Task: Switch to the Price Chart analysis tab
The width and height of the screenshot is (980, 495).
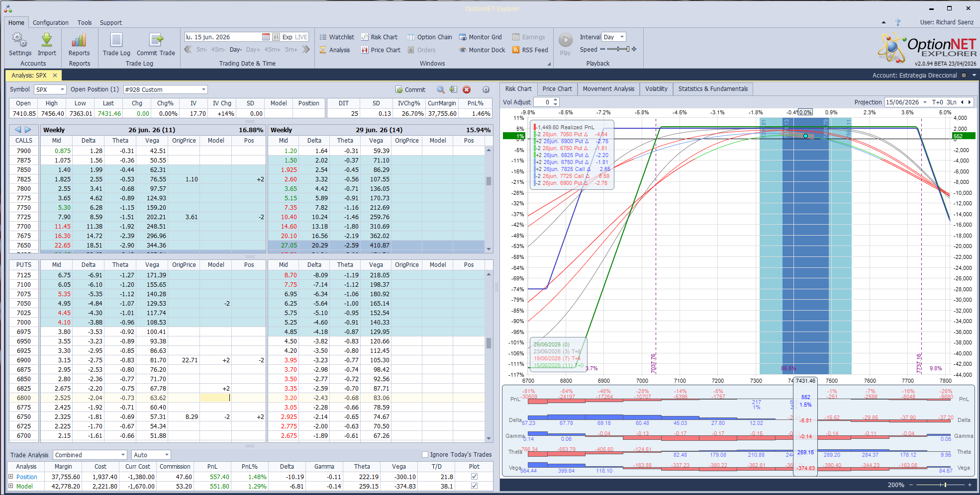Action: [557, 88]
